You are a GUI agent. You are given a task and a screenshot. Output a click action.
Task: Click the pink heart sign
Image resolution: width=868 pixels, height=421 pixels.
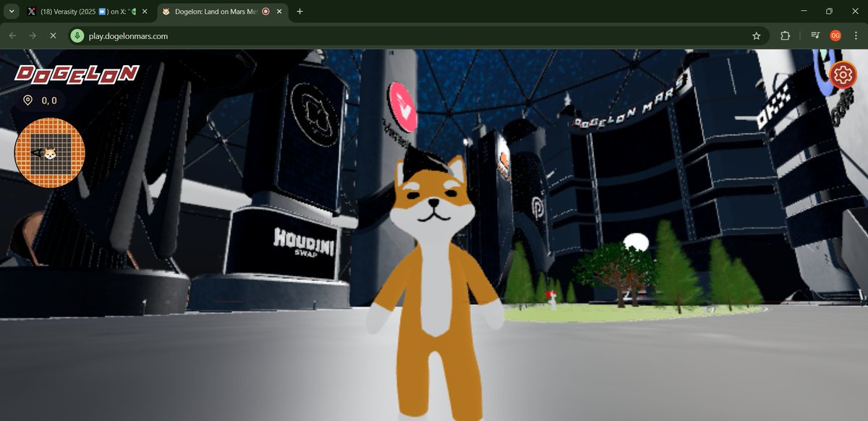coord(403,107)
